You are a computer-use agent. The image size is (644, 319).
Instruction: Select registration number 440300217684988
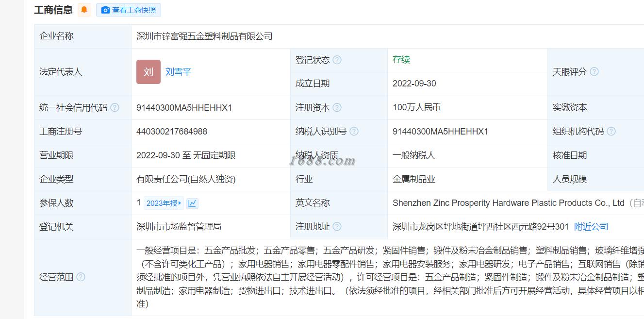tap(172, 132)
